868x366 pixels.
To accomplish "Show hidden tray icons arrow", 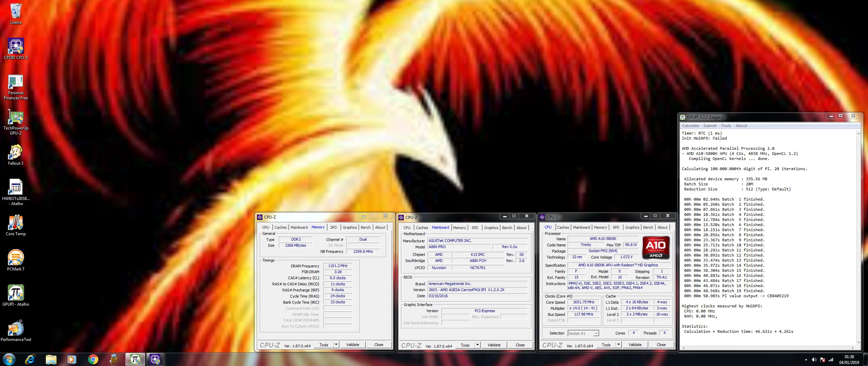I will [806, 360].
